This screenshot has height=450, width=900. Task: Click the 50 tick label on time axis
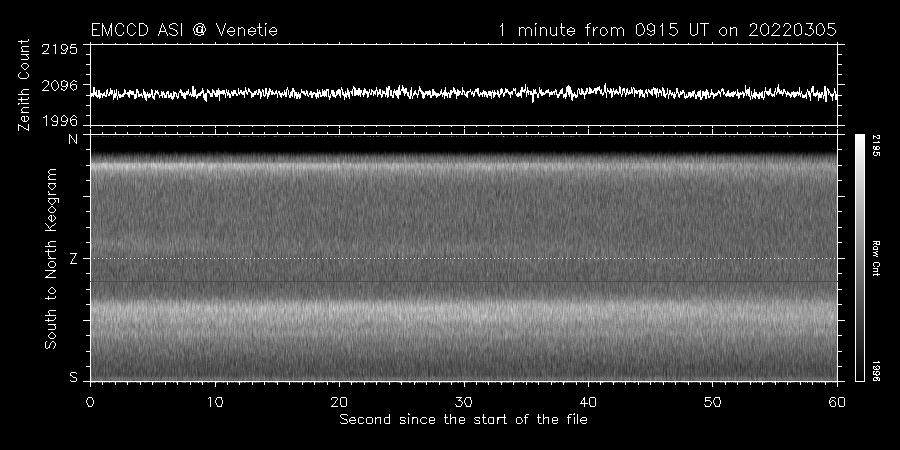pos(712,402)
